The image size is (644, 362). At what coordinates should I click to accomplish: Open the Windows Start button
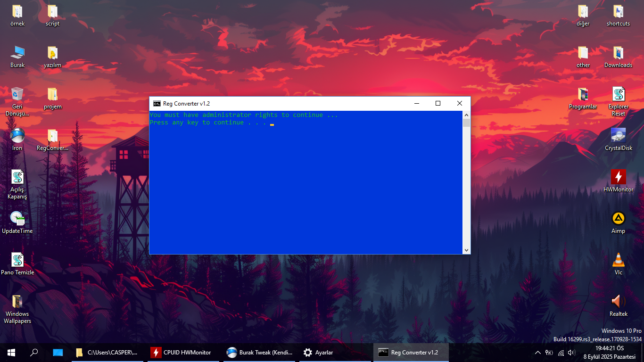[x=11, y=353]
